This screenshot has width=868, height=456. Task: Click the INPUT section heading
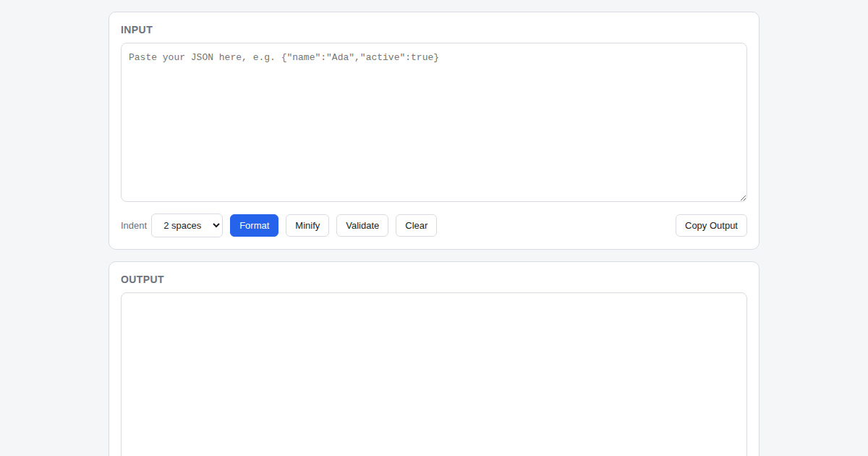click(137, 30)
